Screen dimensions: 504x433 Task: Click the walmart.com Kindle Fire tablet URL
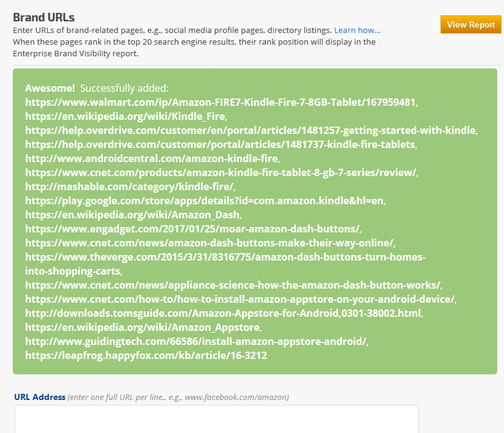click(x=221, y=102)
